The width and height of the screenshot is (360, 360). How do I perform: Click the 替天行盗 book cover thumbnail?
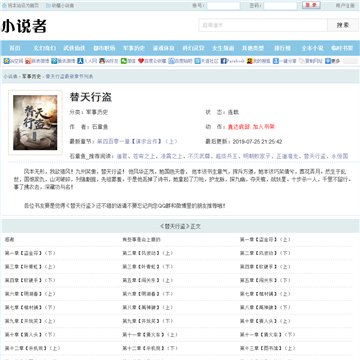(x=35, y=122)
